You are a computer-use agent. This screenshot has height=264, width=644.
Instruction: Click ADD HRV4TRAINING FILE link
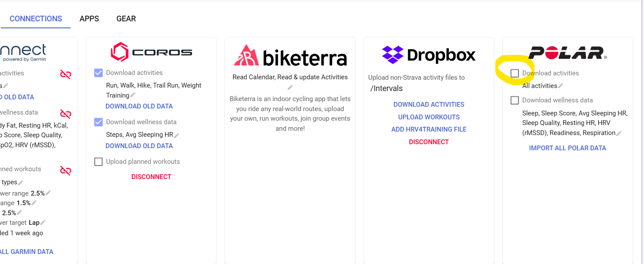point(429,129)
